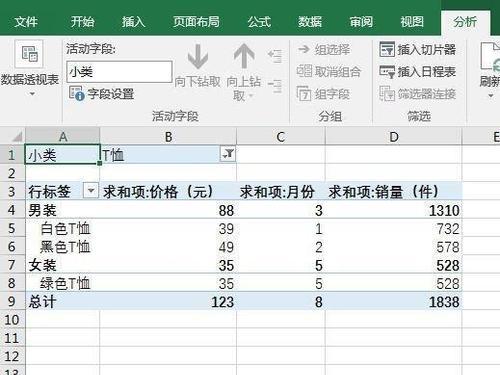
Task: Click 组字段 command
Action: point(323,94)
